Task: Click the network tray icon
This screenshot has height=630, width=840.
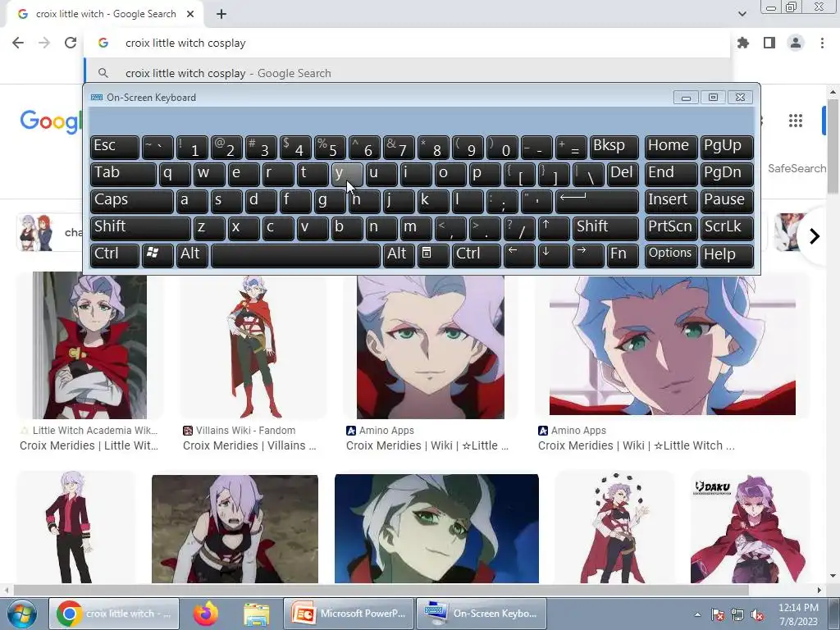Action: coord(737,615)
